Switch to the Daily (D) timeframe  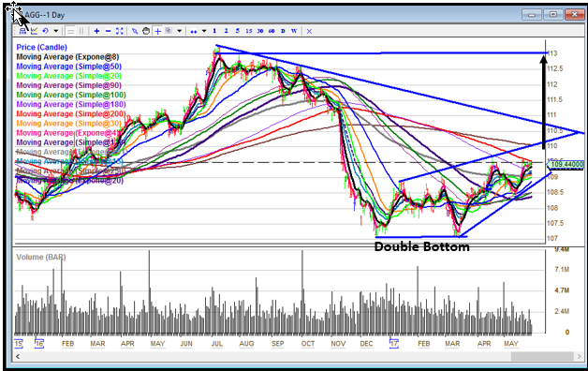283,31
